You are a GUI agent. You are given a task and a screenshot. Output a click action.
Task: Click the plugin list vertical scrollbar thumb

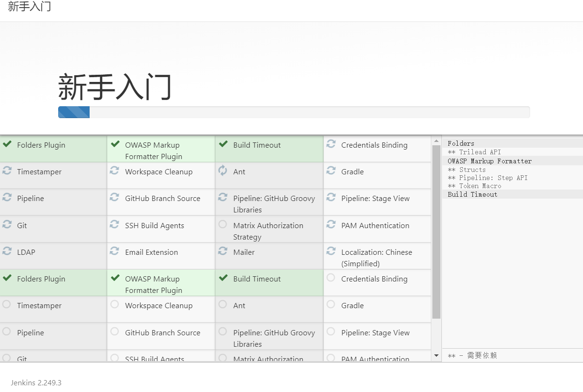(x=436, y=232)
